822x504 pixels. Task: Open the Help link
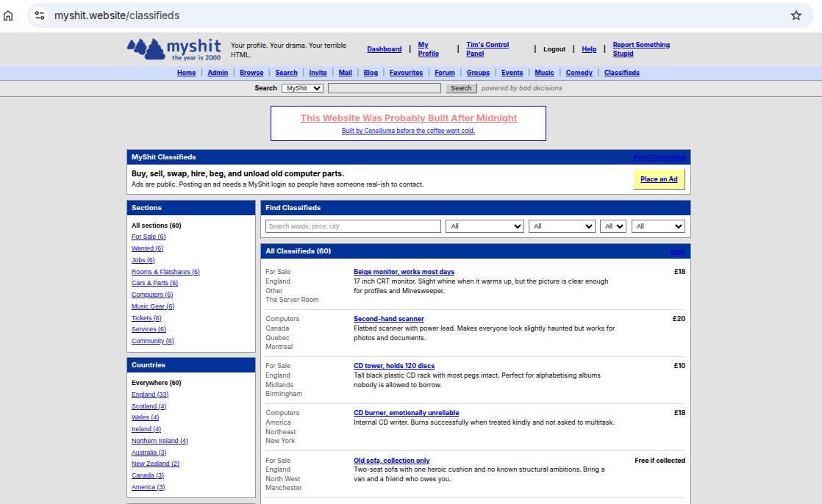pyautogui.click(x=589, y=49)
